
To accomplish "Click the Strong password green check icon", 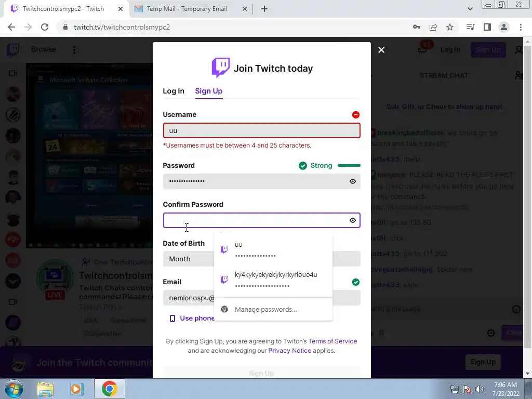I will pos(303,166).
